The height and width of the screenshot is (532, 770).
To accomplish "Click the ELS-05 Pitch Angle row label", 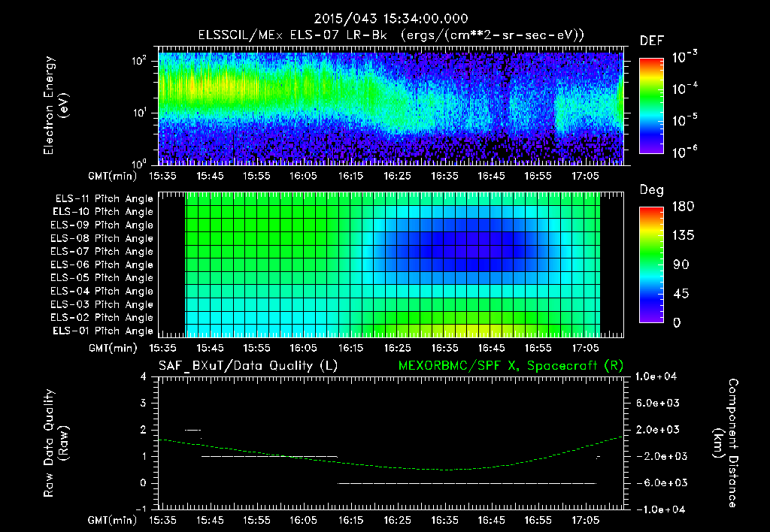I will [x=102, y=278].
